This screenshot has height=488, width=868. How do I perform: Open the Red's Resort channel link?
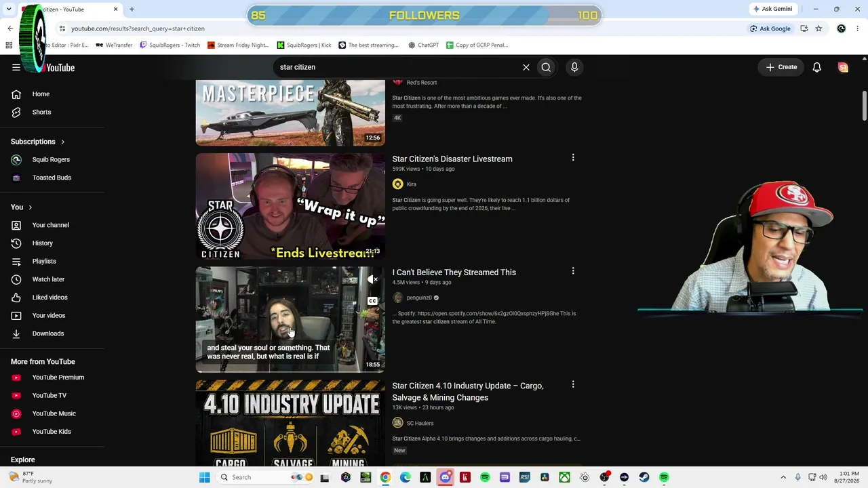(422, 83)
